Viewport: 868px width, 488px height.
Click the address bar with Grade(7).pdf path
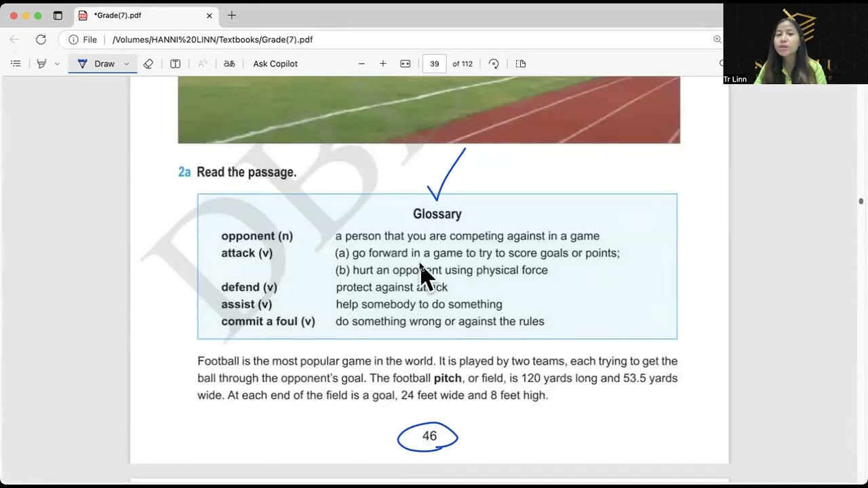(x=212, y=39)
